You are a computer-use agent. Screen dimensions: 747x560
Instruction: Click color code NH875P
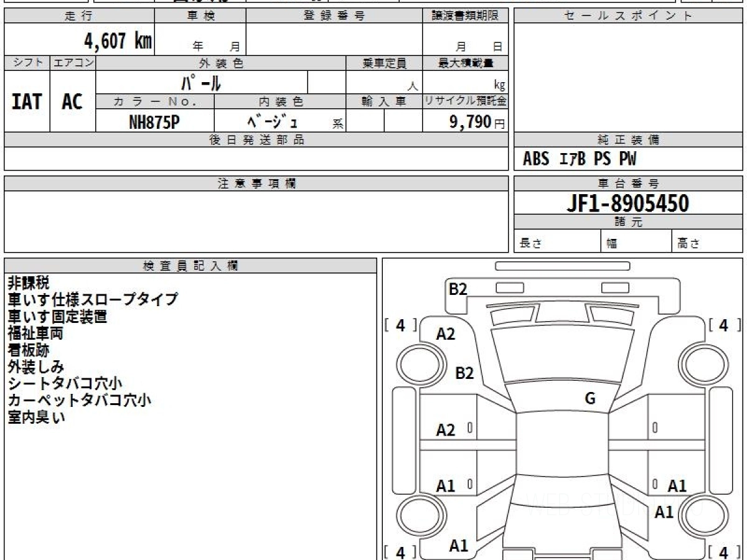tap(154, 122)
